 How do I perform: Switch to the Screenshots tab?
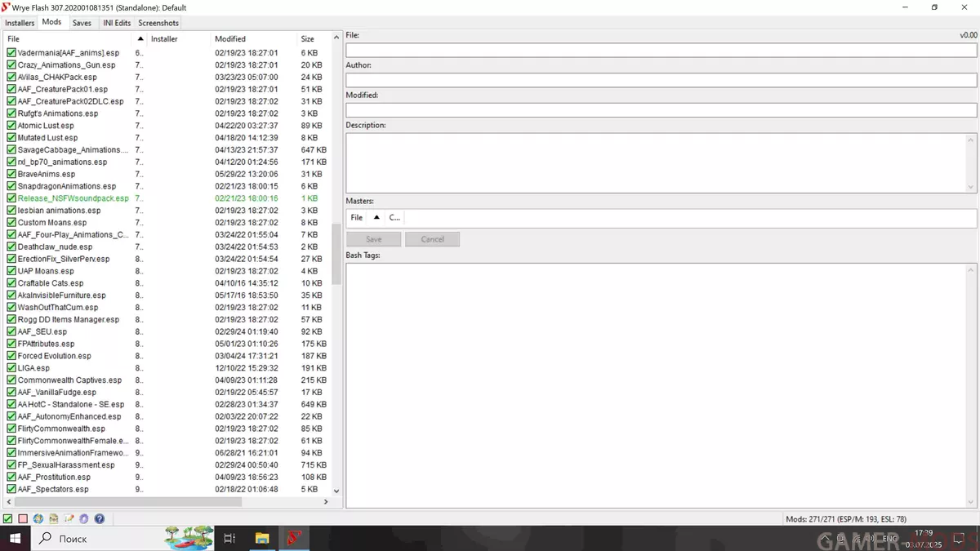pyautogui.click(x=158, y=23)
